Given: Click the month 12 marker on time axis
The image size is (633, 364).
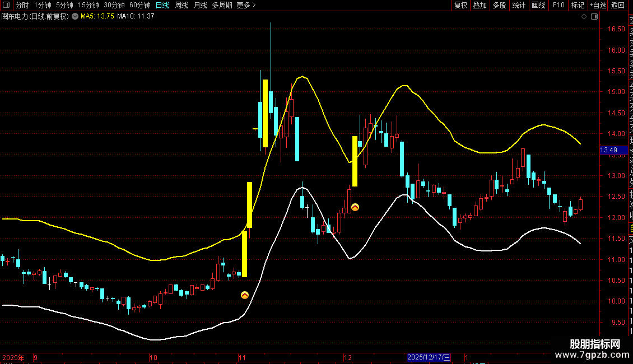Looking at the screenshot, I should 347,357.
